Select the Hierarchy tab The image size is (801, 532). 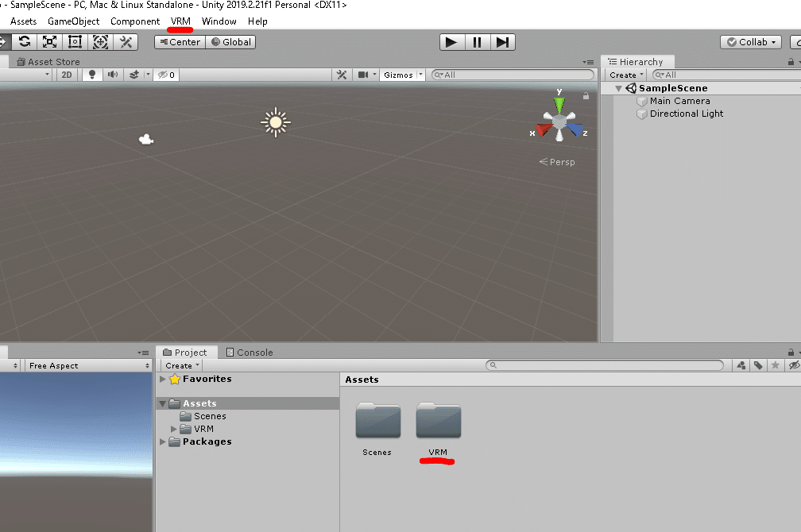(x=637, y=62)
